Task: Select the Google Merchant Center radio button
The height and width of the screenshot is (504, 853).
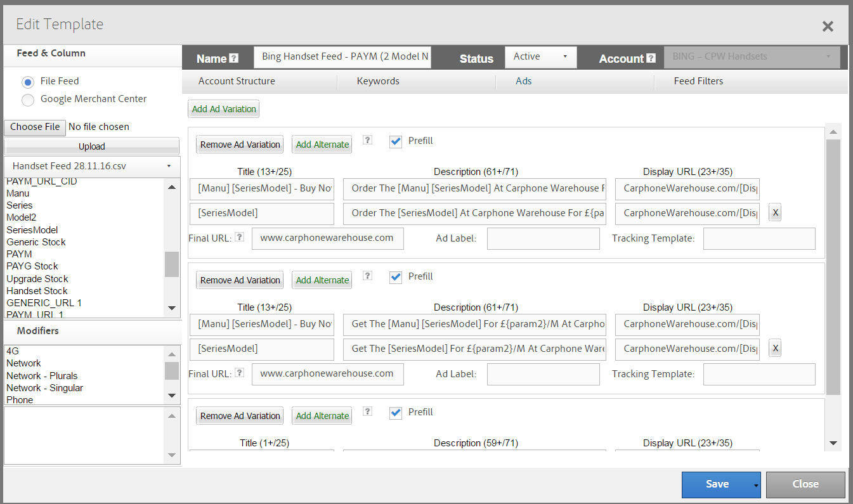Action: [x=28, y=100]
